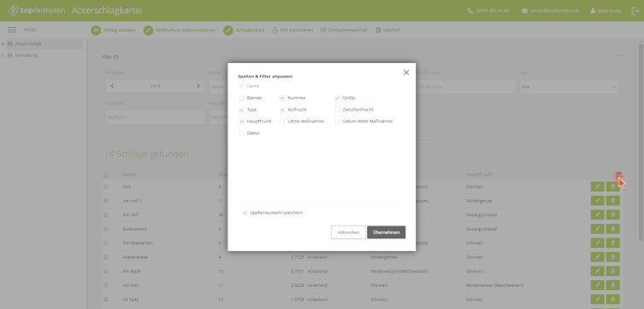Uncheck the Hauptfrucht column checkbox

tap(242, 122)
